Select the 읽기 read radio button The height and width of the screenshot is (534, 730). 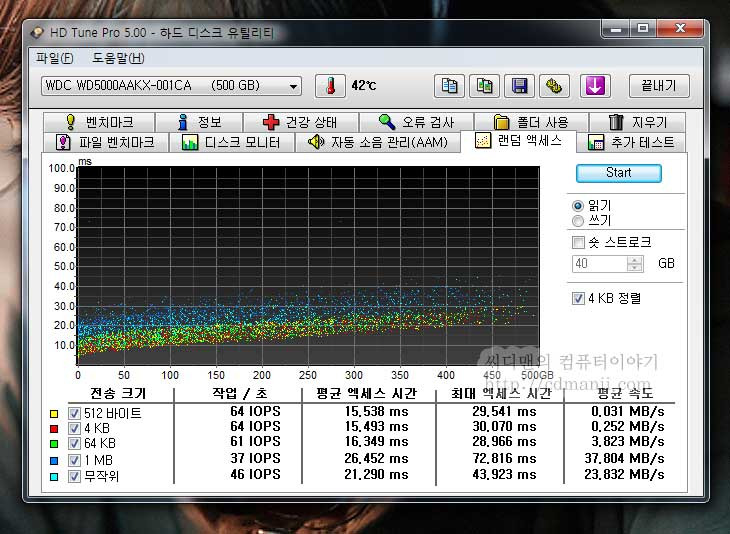tap(578, 205)
